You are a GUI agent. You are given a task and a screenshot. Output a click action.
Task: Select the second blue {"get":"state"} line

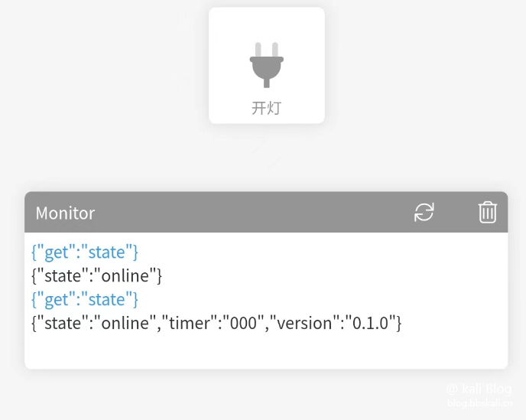[85, 299]
